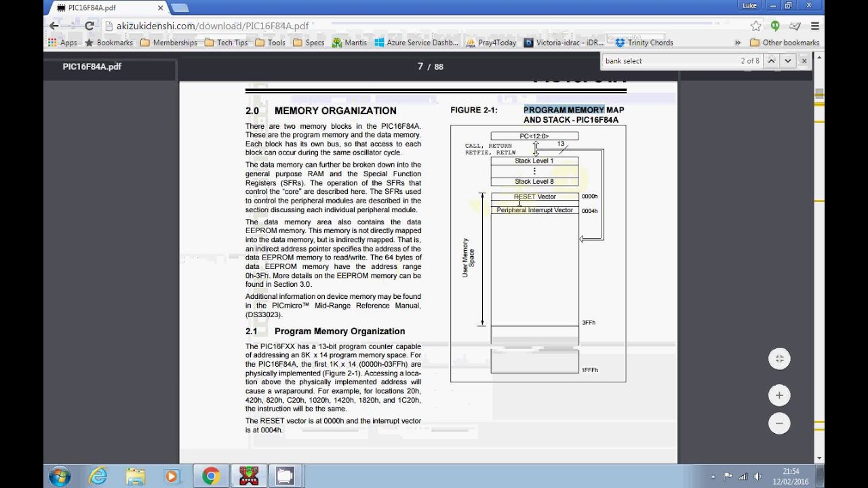Open the Apps shortcut in bookmarks bar
The width and height of the screenshot is (868, 488).
tap(62, 42)
